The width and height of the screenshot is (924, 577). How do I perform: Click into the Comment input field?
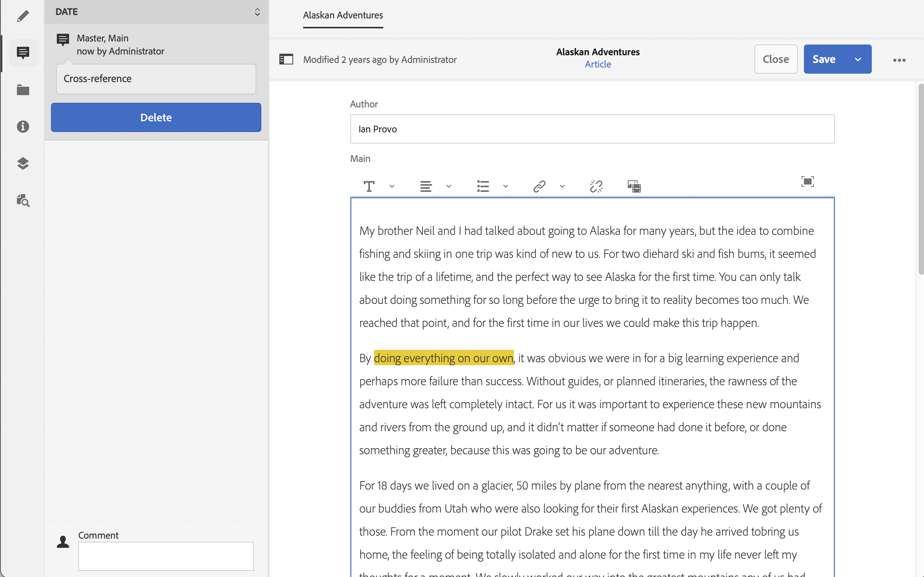(x=166, y=556)
